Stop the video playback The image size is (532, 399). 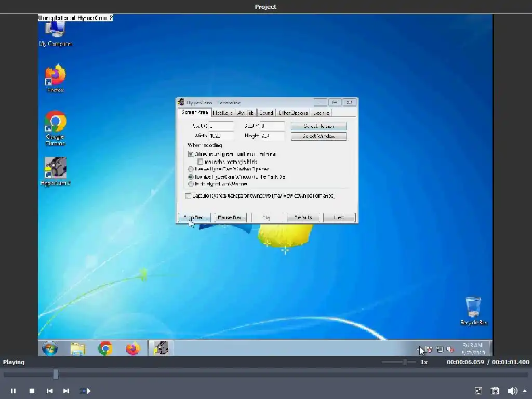point(32,391)
